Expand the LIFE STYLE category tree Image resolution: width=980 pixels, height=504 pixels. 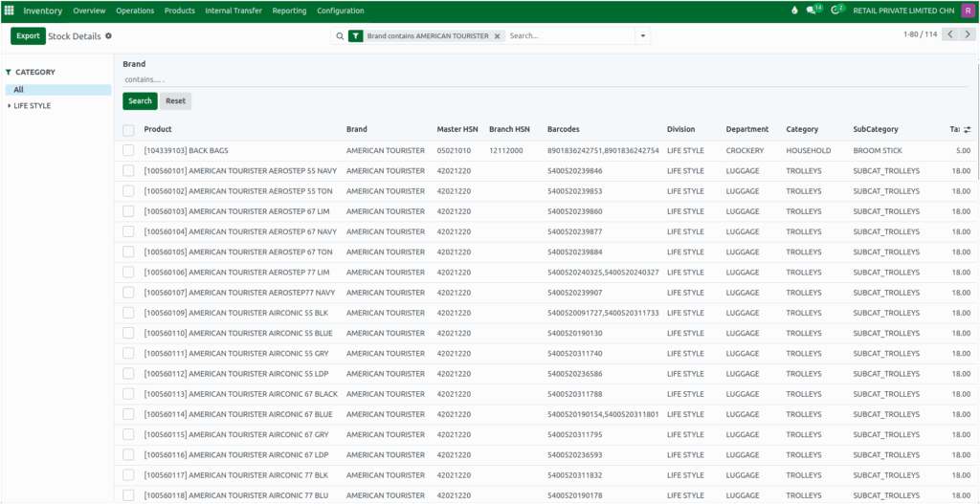click(9, 106)
